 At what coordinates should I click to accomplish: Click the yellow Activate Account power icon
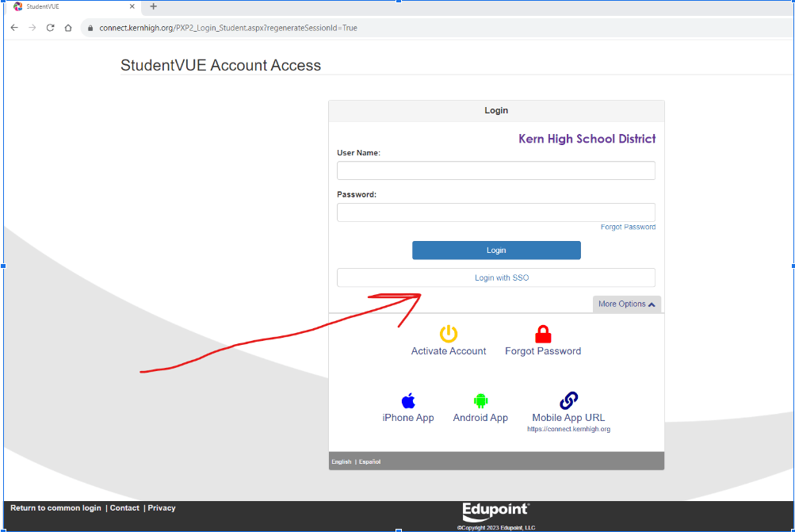pyautogui.click(x=449, y=334)
